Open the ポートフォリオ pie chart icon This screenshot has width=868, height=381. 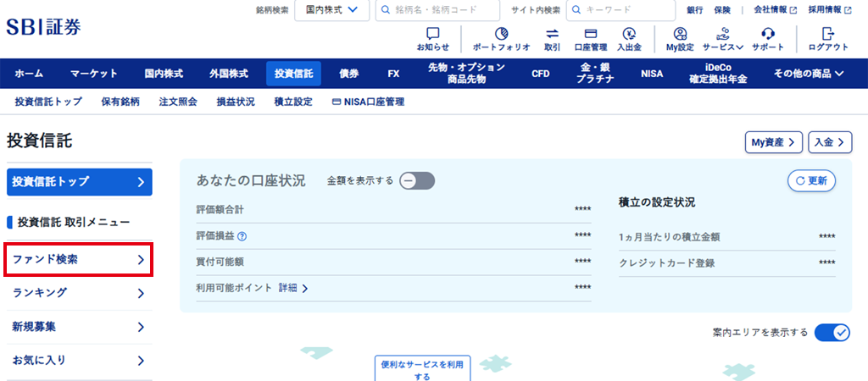point(501,33)
